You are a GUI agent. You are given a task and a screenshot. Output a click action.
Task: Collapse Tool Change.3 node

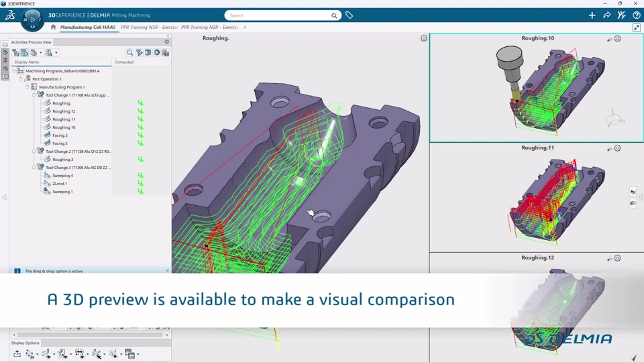point(34,168)
